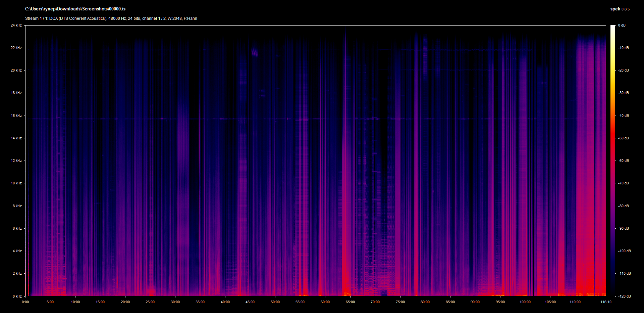
Task: Click the 60:00 time axis marker
Action: (325, 302)
